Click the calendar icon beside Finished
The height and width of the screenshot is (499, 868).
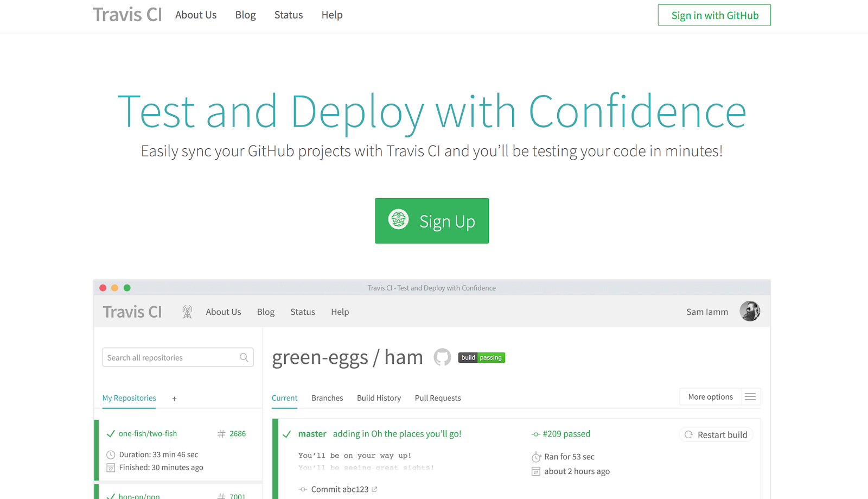point(111,468)
